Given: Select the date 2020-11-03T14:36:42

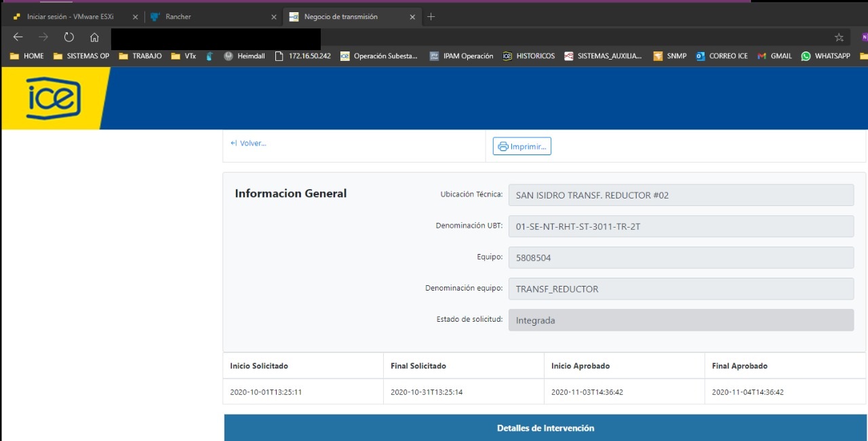Looking at the screenshot, I should click(587, 392).
